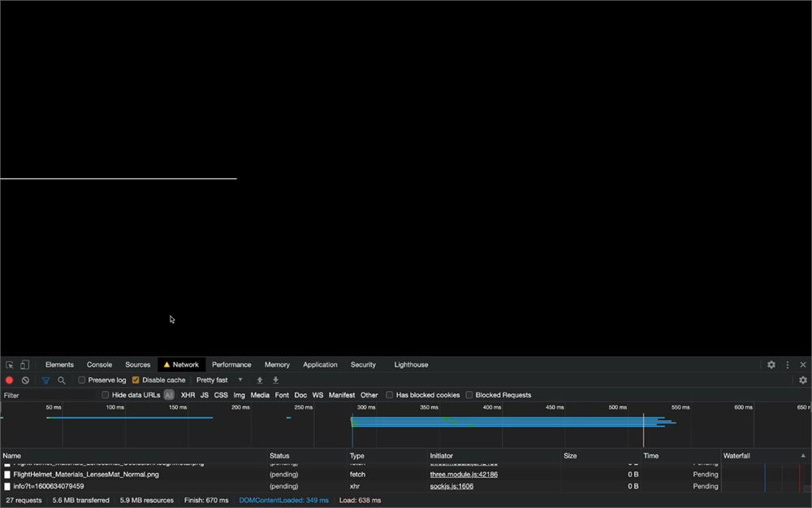Open network search magnifier
Screen dimensions: 812x508
point(62,380)
